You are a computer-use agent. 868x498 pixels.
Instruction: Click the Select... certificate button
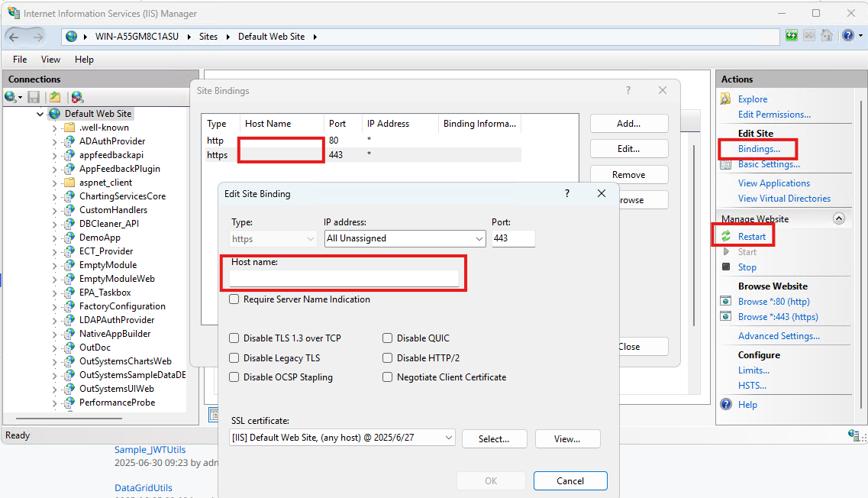(x=494, y=438)
